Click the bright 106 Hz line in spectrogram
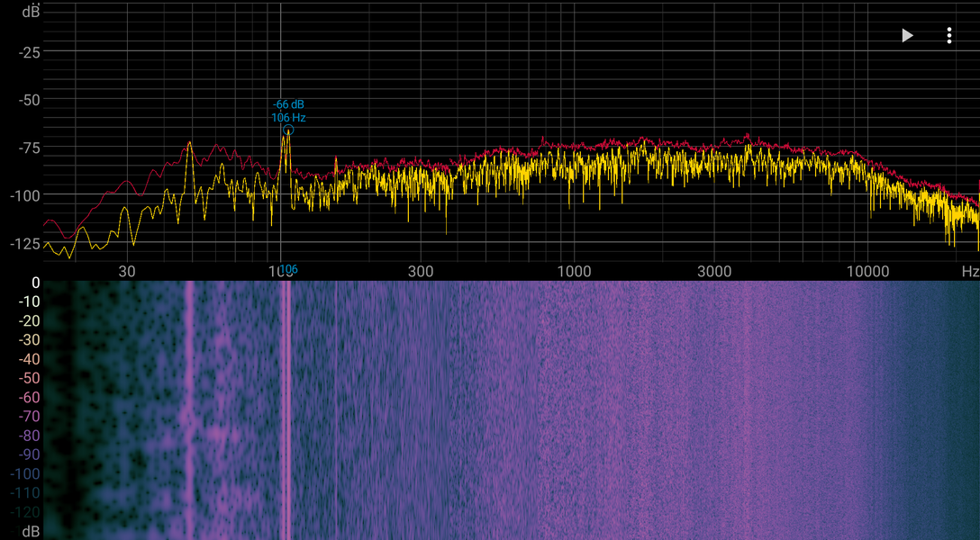 point(286,410)
